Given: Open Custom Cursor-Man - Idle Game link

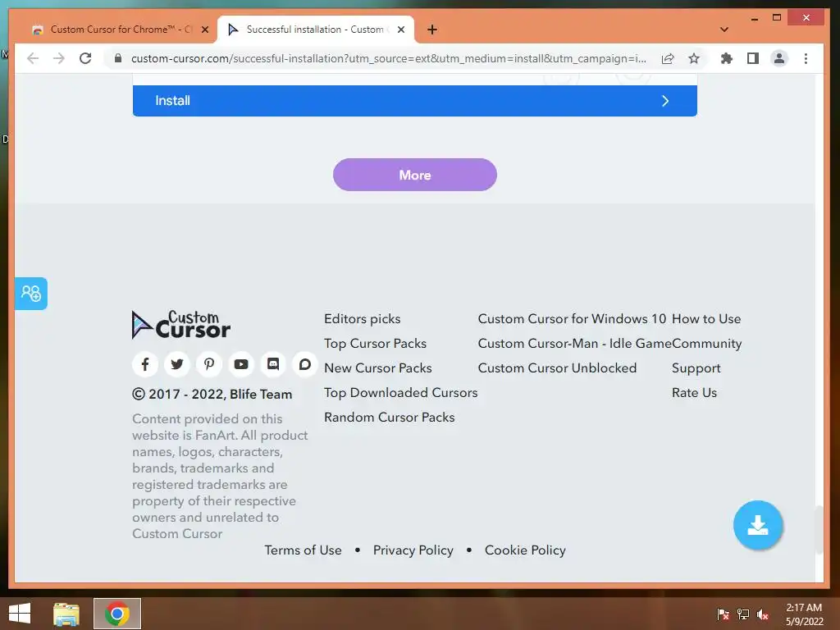Looking at the screenshot, I should pos(575,344).
